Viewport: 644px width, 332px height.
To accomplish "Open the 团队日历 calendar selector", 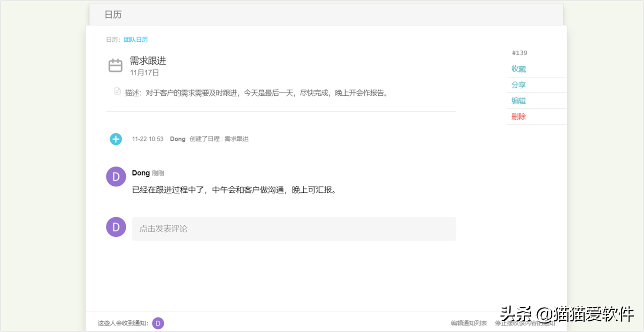I will click(x=136, y=39).
